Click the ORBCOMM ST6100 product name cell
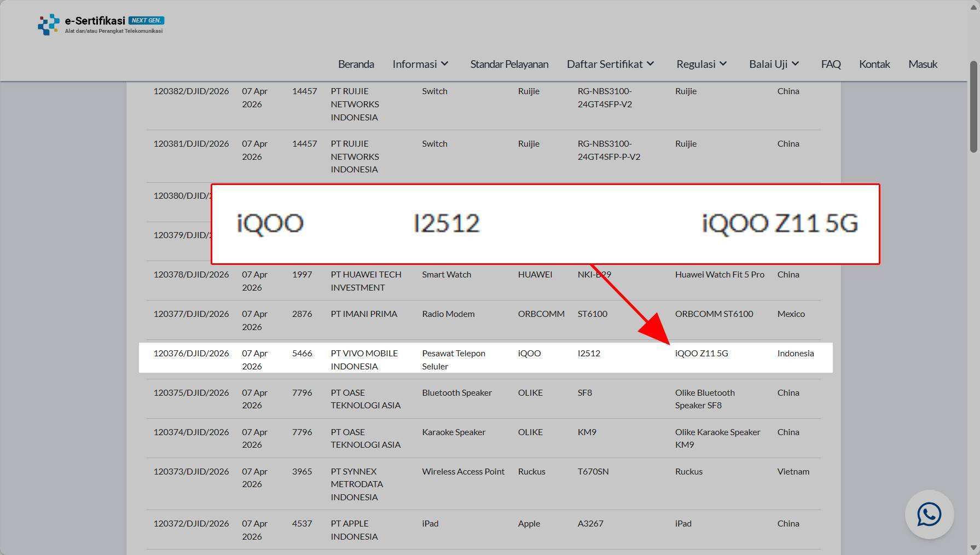The image size is (980, 555). tap(714, 314)
